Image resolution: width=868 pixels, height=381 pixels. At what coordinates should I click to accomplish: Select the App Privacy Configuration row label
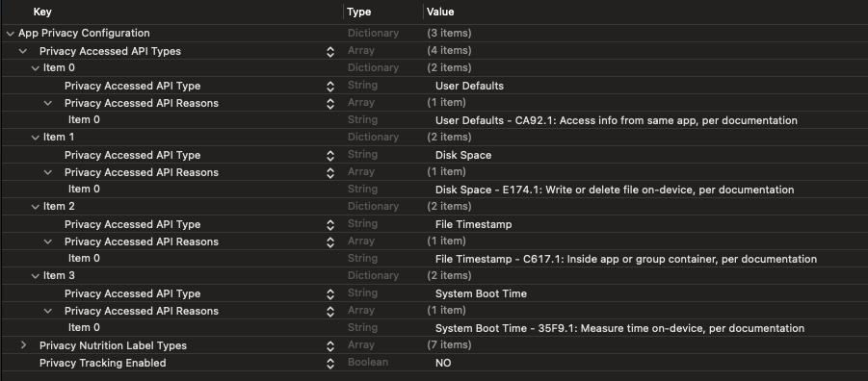84,33
